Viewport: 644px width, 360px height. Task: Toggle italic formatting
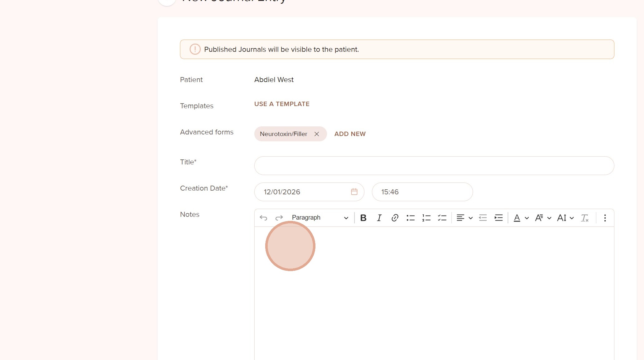click(379, 218)
